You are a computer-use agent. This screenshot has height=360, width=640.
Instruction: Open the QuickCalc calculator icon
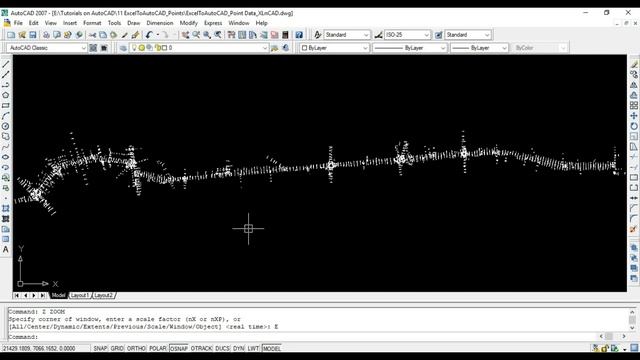285,35
